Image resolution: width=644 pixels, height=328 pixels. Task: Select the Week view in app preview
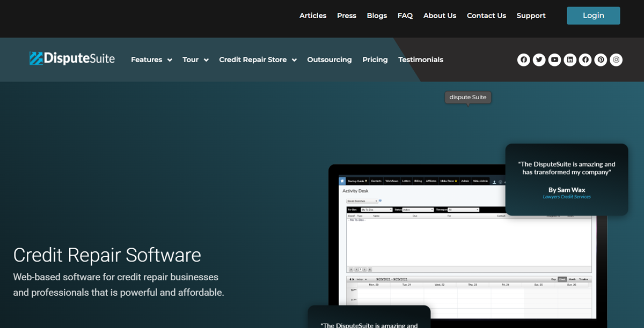click(x=562, y=279)
